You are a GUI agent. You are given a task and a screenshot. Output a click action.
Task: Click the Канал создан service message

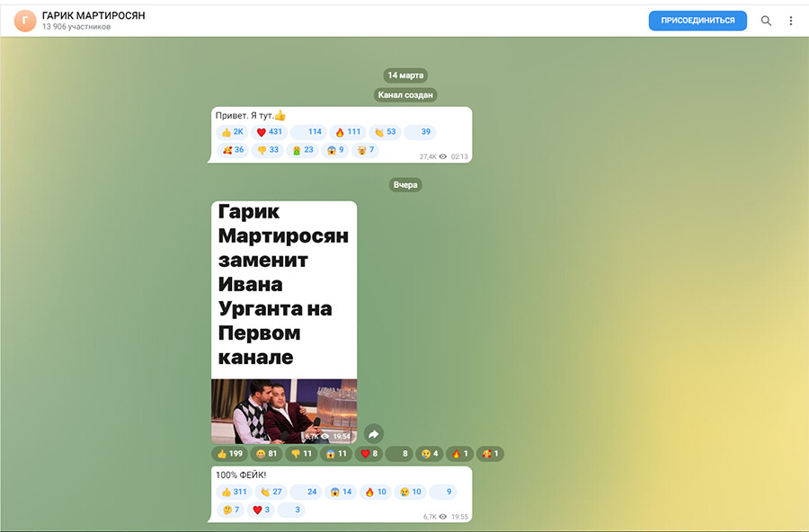click(x=405, y=95)
